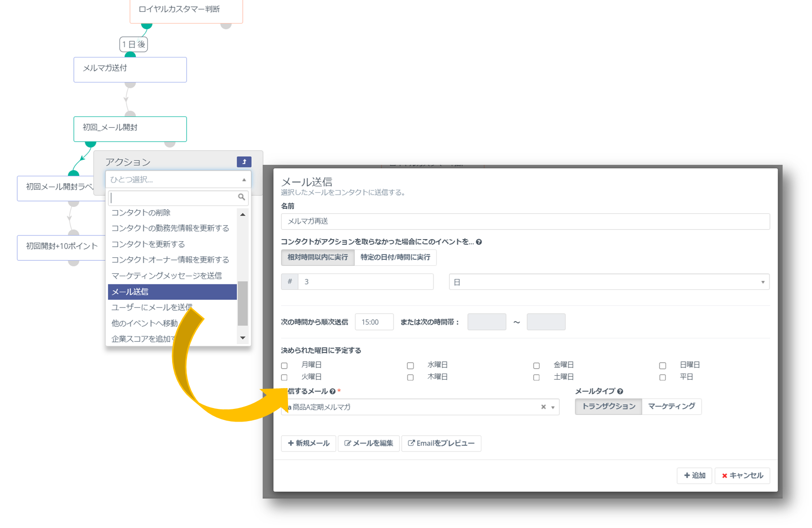Click the 追加 button
Image resolution: width=812 pixels, height=528 pixels.
(x=694, y=475)
